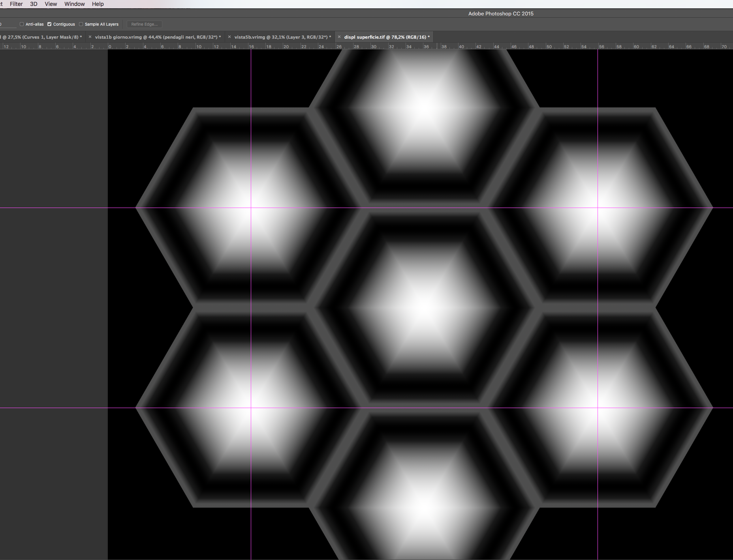Viewport: 733px width, 560px height.
Task: Close the displ superficie.tif tab
Action: (339, 37)
